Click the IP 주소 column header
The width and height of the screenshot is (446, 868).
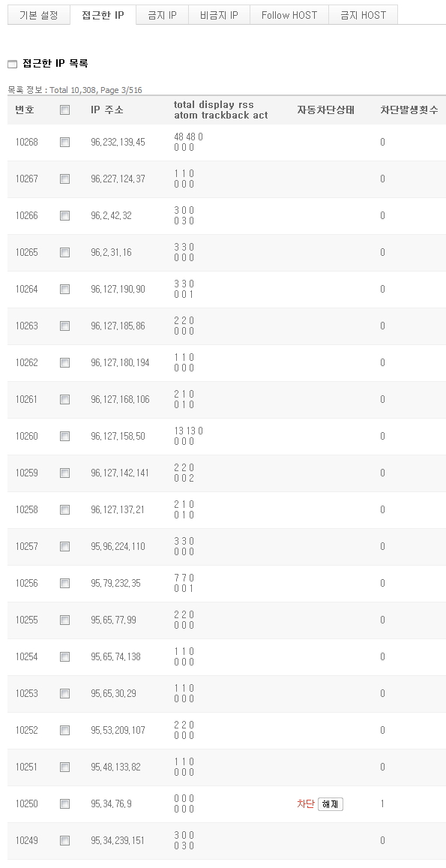107,110
